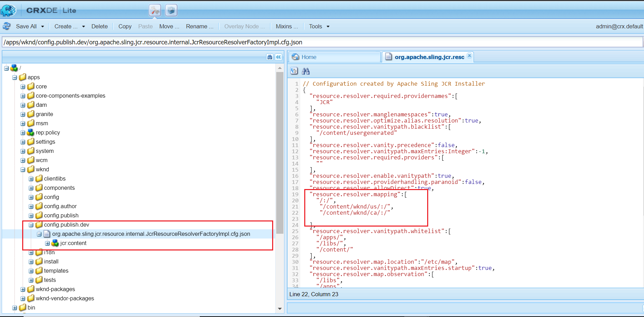Click the clientlibs folder icon
644x317 pixels.
(x=39, y=178)
